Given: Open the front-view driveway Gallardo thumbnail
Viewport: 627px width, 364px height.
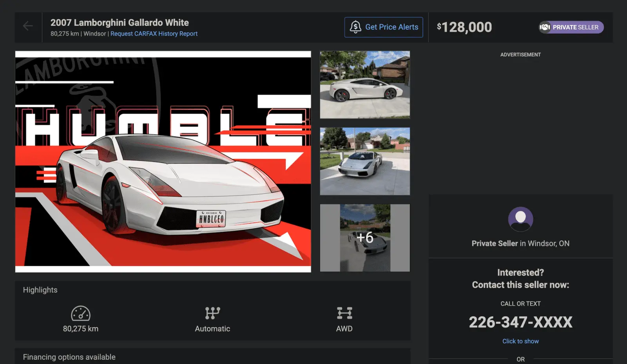Looking at the screenshot, I should point(365,161).
